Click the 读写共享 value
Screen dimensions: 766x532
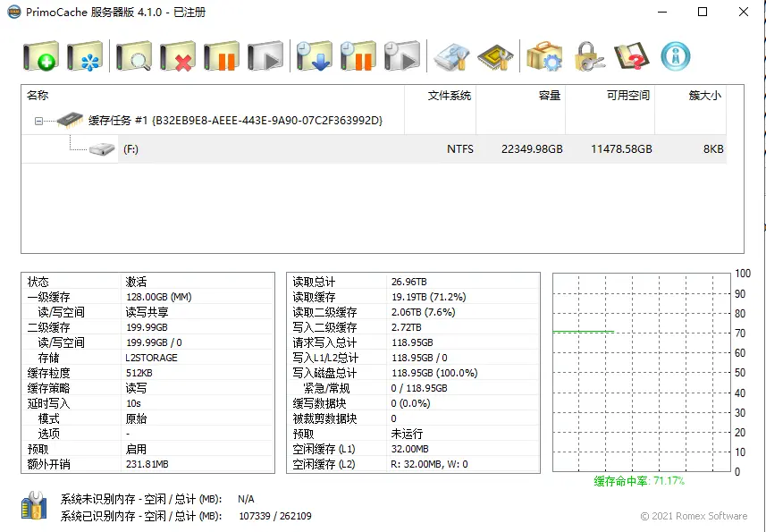point(147,312)
